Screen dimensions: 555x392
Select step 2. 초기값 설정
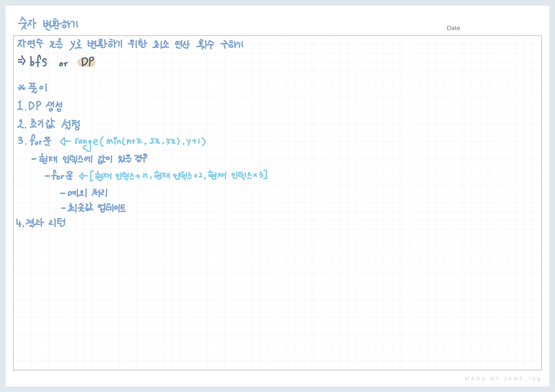[x=48, y=124]
